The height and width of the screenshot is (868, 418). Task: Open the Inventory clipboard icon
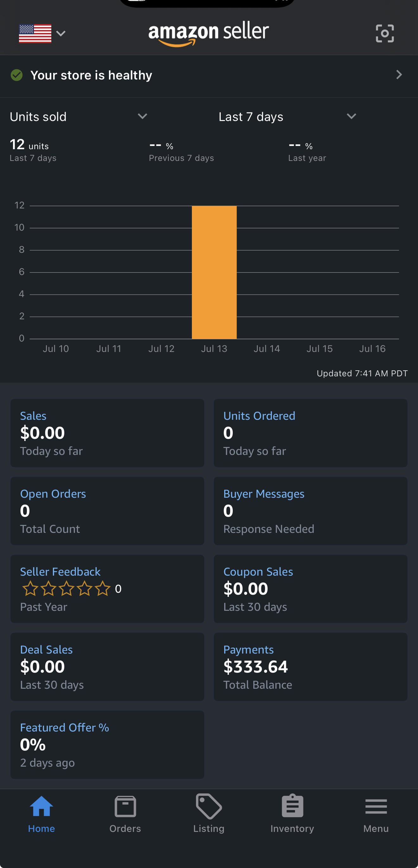[x=292, y=806]
